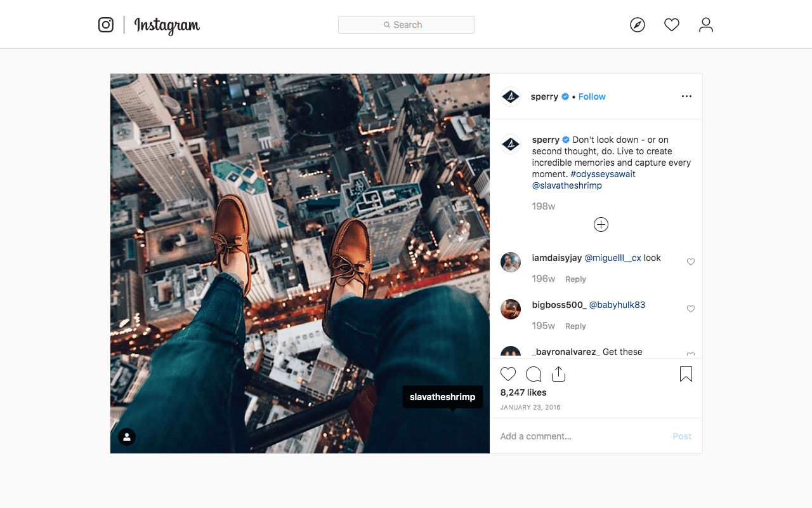Open the Instagram wordmark home link
812x508 pixels.
167,25
